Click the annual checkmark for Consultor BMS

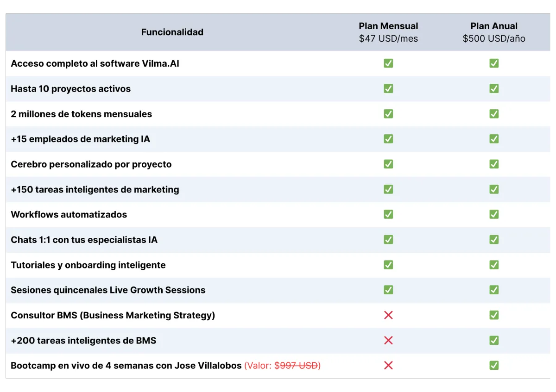click(x=494, y=315)
